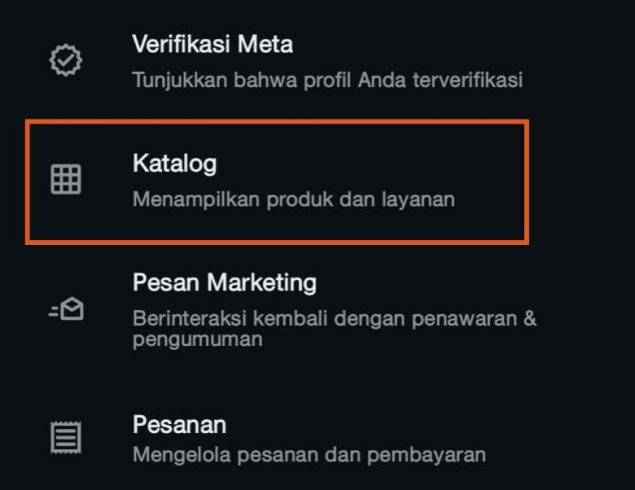Screen dimensions: 635x490
Task: Select the Pesan Marketing title
Action: [x=224, y=282]
